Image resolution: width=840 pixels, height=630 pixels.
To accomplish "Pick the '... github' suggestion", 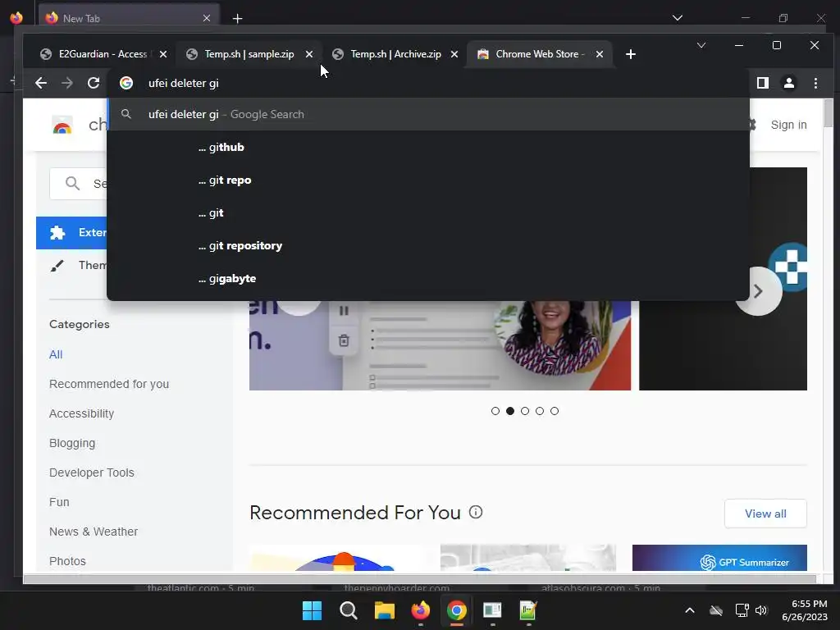I will [428, 148].
